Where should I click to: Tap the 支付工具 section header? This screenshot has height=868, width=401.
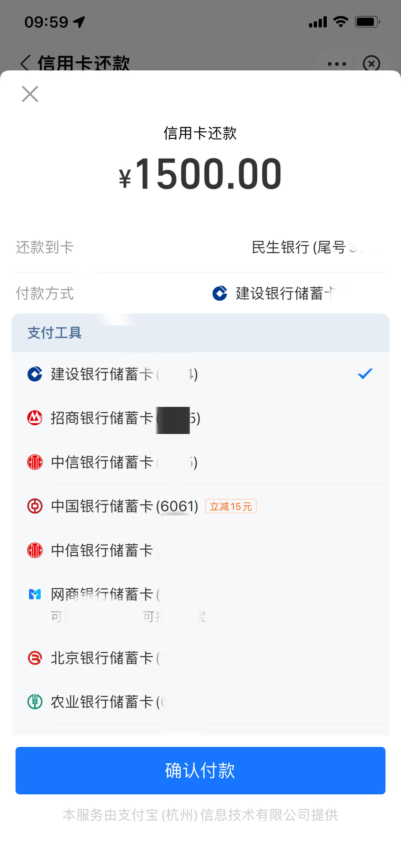click(200, 333)
